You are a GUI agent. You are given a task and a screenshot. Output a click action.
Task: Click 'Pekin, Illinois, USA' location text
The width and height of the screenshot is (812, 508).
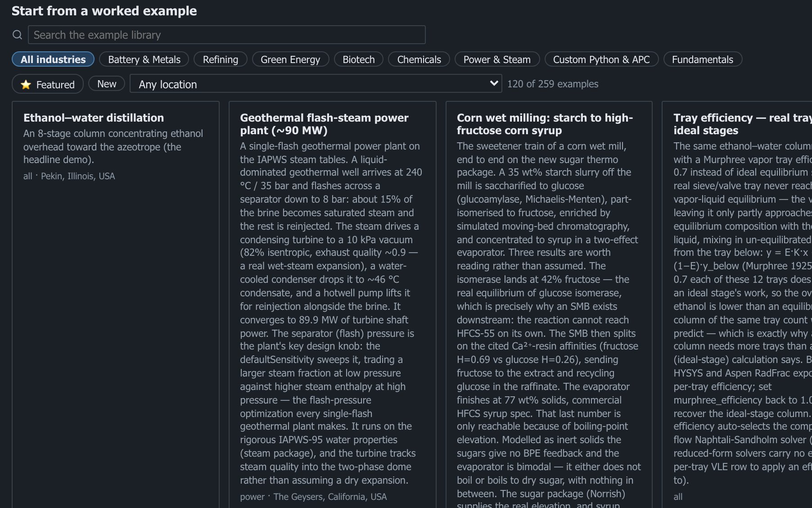point(78,176)
